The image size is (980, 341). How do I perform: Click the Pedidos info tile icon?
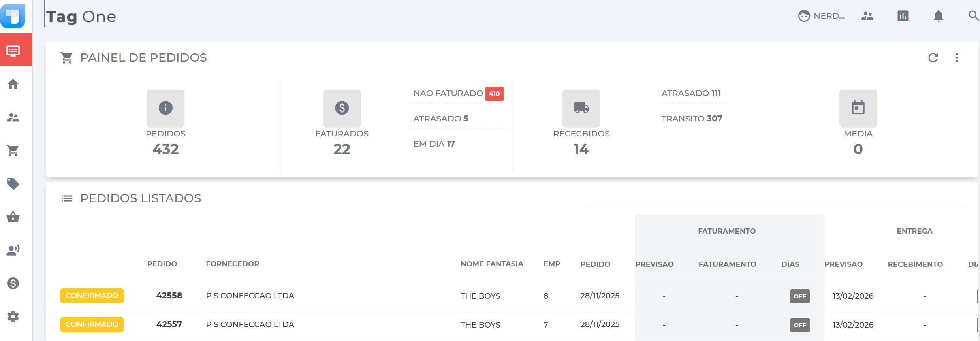click(x=166, y=108)
